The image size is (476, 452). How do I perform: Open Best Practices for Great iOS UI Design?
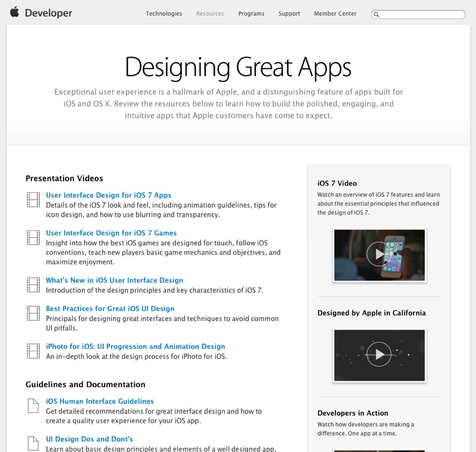[x=110, y=309]
